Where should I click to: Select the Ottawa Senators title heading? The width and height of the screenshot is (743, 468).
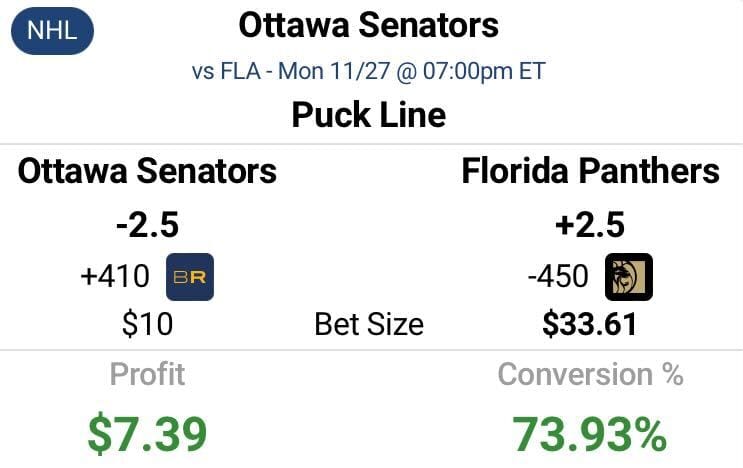tap(369, 25)
